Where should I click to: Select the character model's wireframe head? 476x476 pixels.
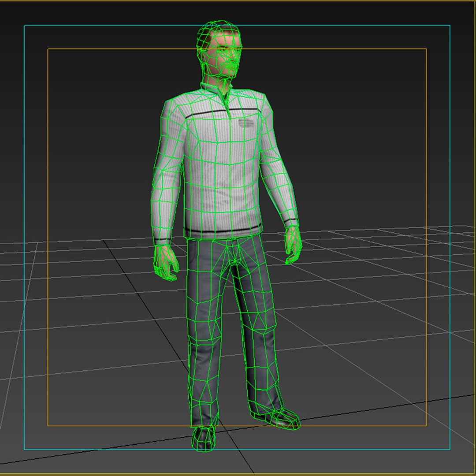tap(219, 50)
